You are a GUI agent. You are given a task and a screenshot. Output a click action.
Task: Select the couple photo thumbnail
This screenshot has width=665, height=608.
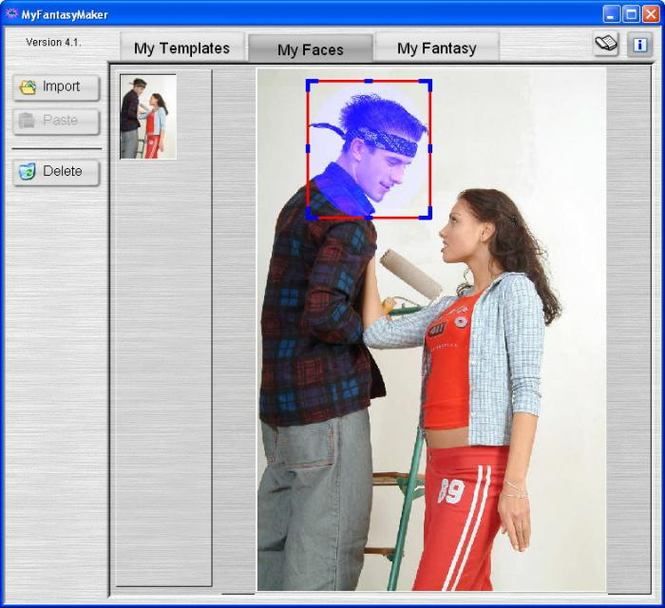[x=148, y=117]
